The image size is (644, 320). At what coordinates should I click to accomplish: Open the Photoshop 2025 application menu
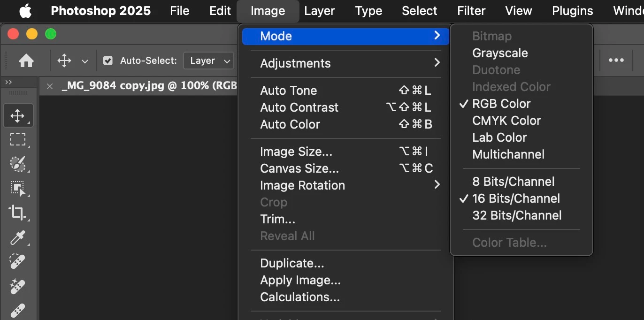tap(100, 11)
